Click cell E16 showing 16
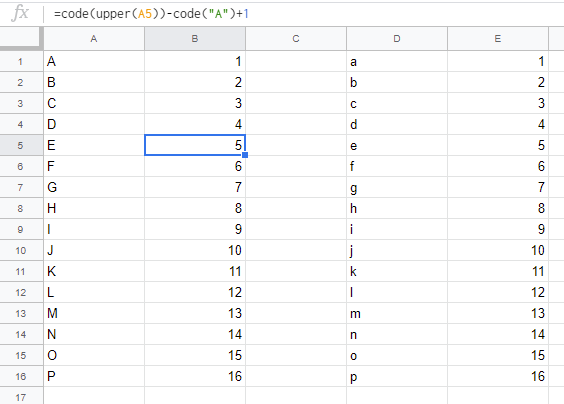This screenshot has height=404, width=564. tap(498, 376)
